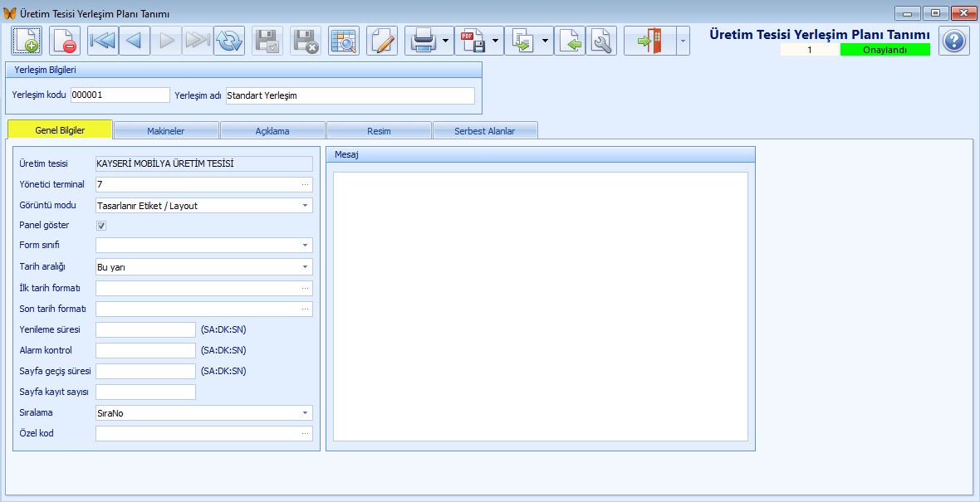Click the new record icon
Image resolution: width=980 pixels, height=502 pixels.
(x=27, y=41)
